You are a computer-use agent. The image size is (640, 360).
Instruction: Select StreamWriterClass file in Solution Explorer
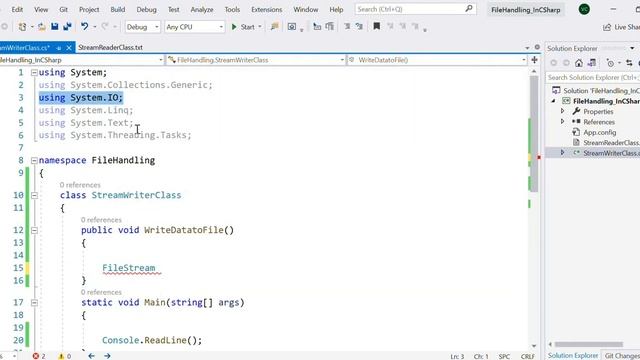tap(611, 153)
